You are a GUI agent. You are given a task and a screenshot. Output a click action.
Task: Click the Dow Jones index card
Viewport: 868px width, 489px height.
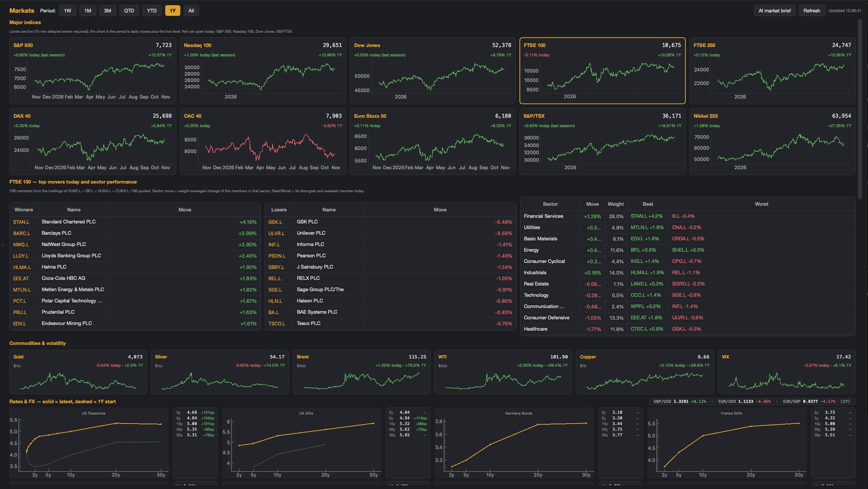coord(433,71)
